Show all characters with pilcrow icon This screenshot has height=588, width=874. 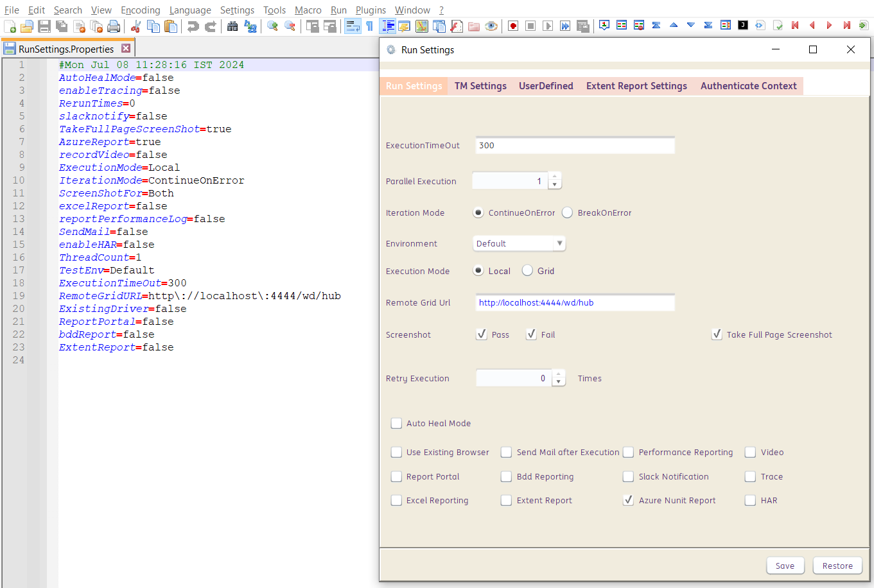(x=370, y=26)
